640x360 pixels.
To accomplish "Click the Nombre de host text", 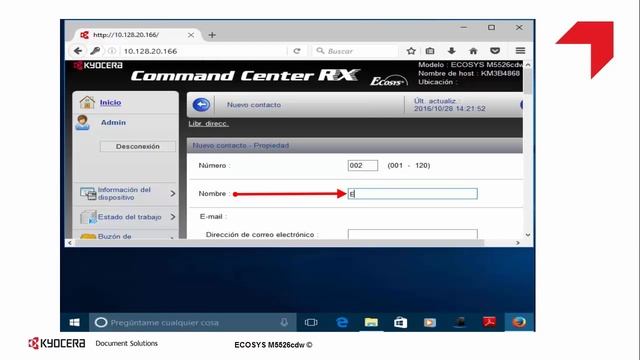I will 469,73.
